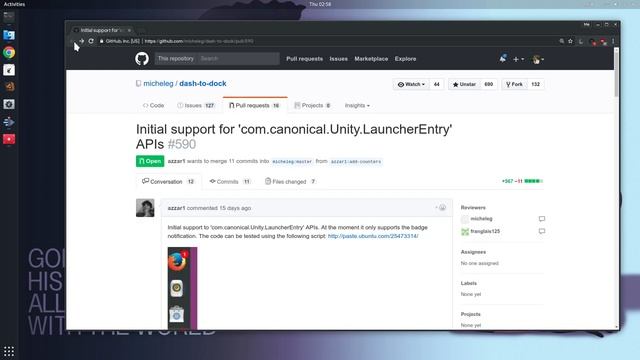
Task: Click the 690 stargazers count
Action: tap(489, 84)
